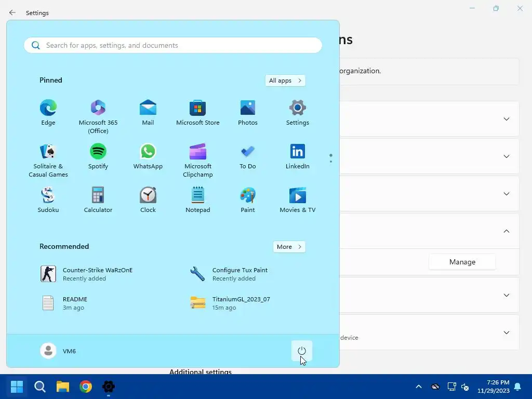Click the Settings gear on taskbar
This screenshot has height=399, width=532.
click(x=109, y=387)
